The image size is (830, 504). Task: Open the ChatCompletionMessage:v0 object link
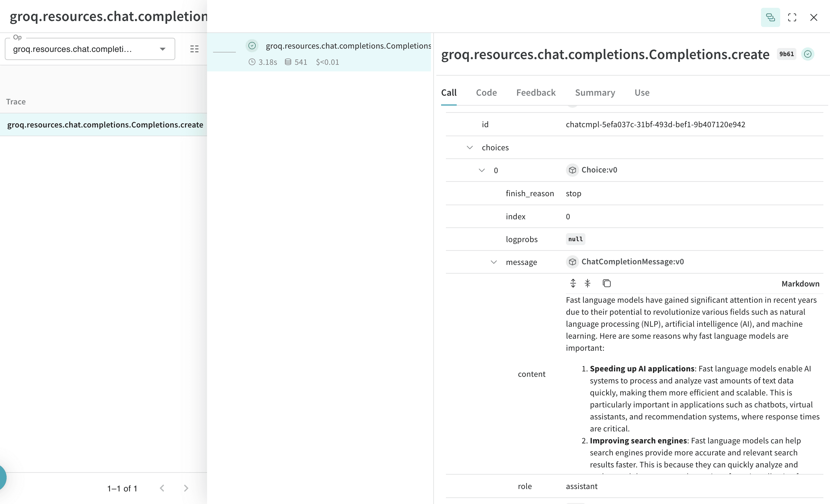pyautogui.click(x=633, y=262)
